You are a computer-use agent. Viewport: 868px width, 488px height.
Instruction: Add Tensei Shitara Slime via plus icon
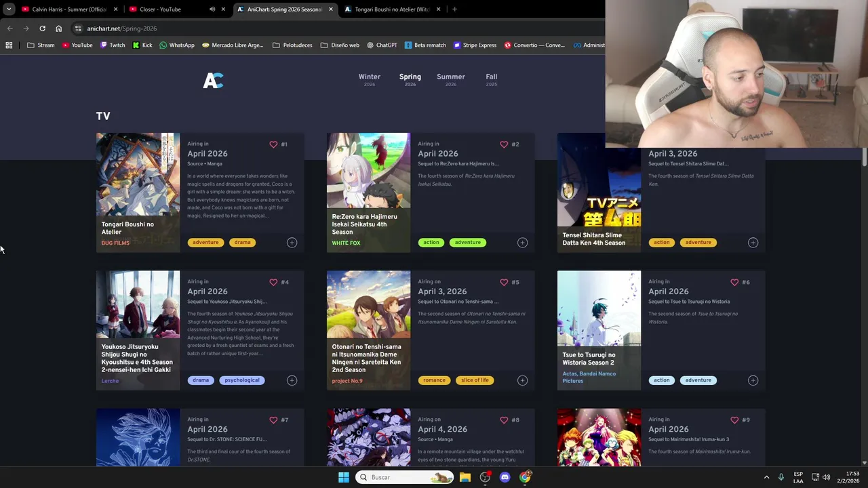tap(753, 243)
